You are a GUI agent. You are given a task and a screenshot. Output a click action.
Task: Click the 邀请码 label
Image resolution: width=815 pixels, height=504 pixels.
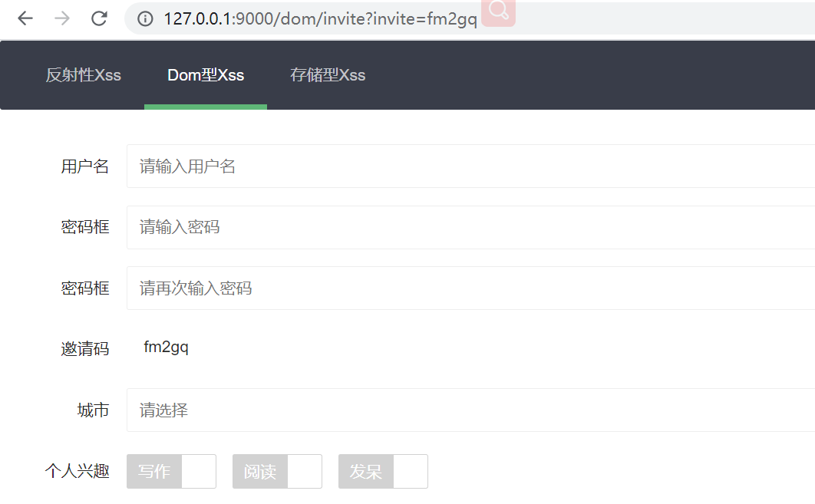coord(85,348)
